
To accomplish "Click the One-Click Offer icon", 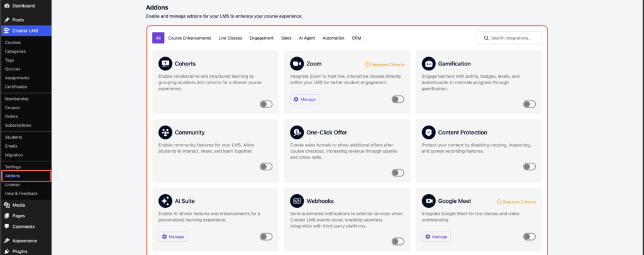I will tap(297, 133).
